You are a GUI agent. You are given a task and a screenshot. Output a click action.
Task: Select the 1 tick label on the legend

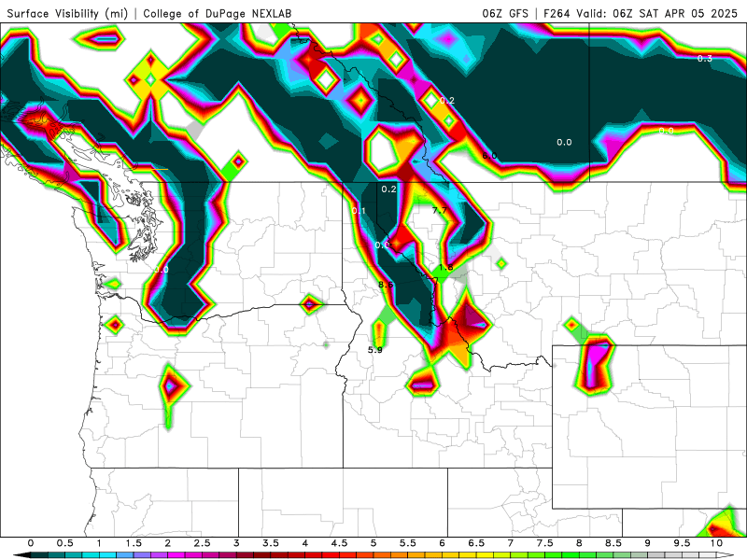pyautogui.click(x=99, y=543)
